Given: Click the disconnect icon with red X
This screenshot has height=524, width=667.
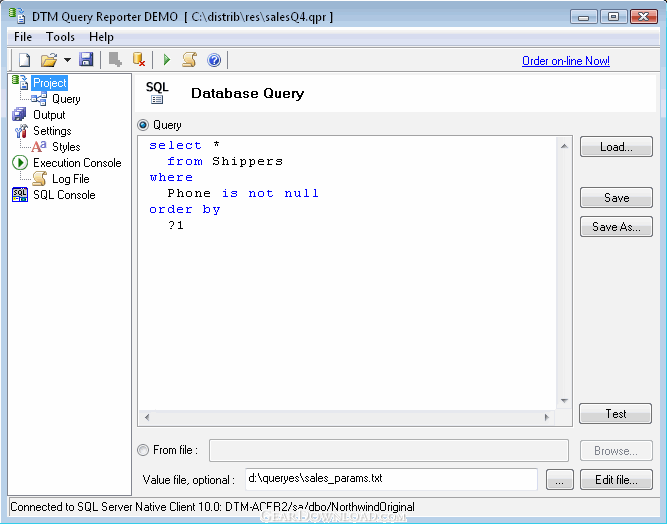Looking at the screenshot, I should click(139, 60).
